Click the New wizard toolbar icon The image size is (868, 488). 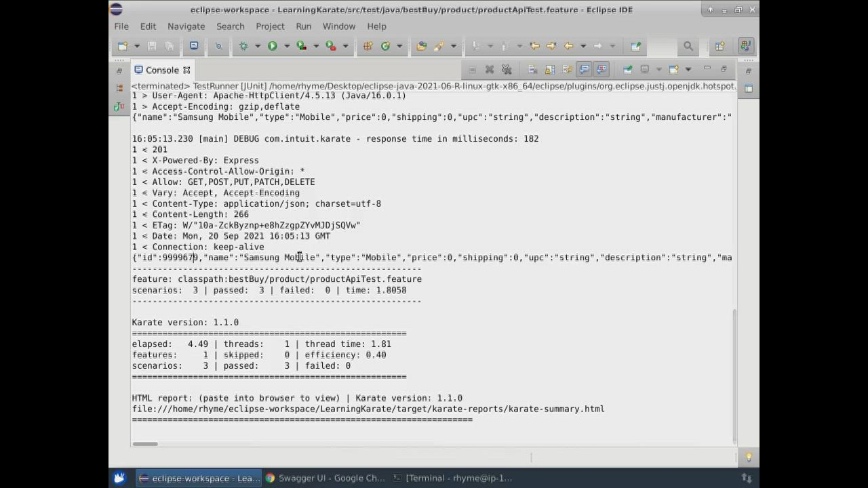pyautogui.click(x=123, y=46)
